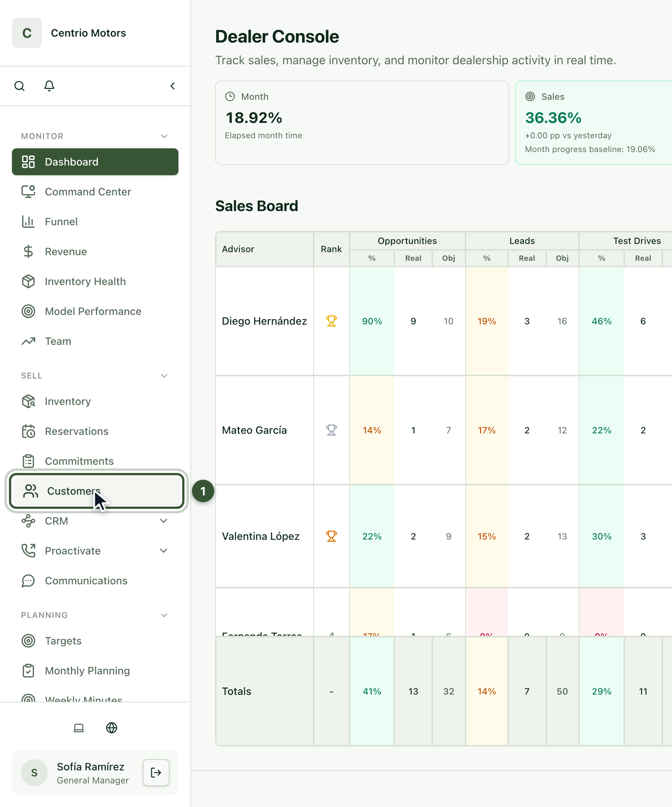The height and width of the screenshot is (807, 672).
Task: Click the laptop theme icon
Action: (x=79, y=728)
